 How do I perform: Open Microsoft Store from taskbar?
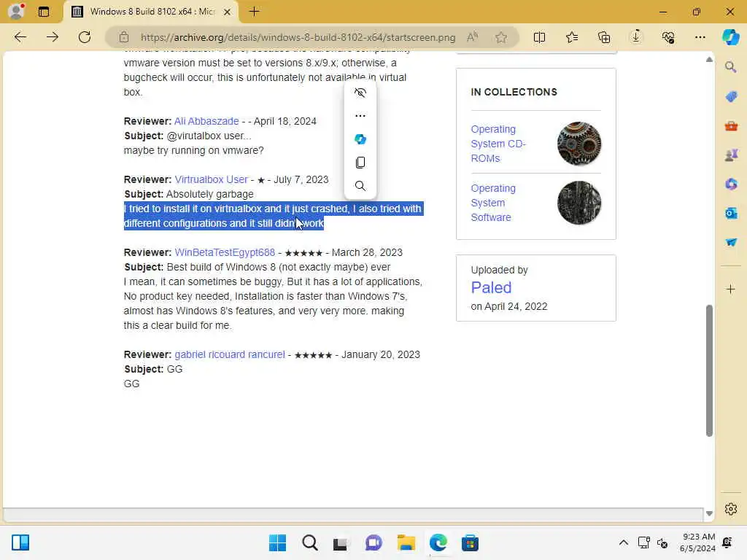[x=470, y=542]
